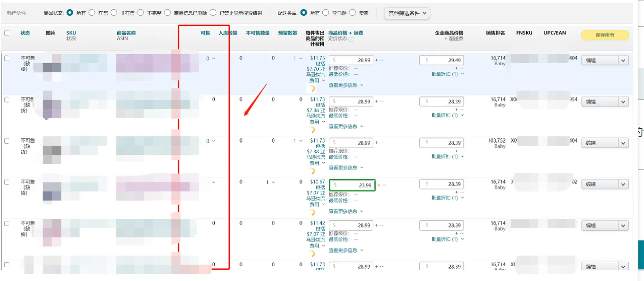The width and height of the screenshot is (644, 281).
Task: Click the $11.42 estimated fee value
Action: (x=317, y=223)
